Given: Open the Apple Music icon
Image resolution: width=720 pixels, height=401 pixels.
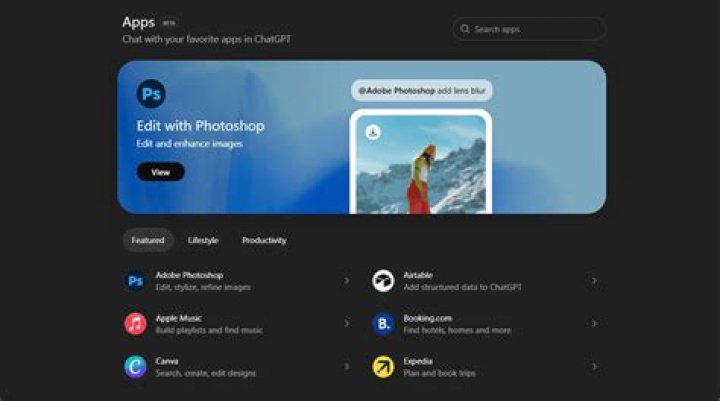Looking at the screenshot, I should 135,324.
